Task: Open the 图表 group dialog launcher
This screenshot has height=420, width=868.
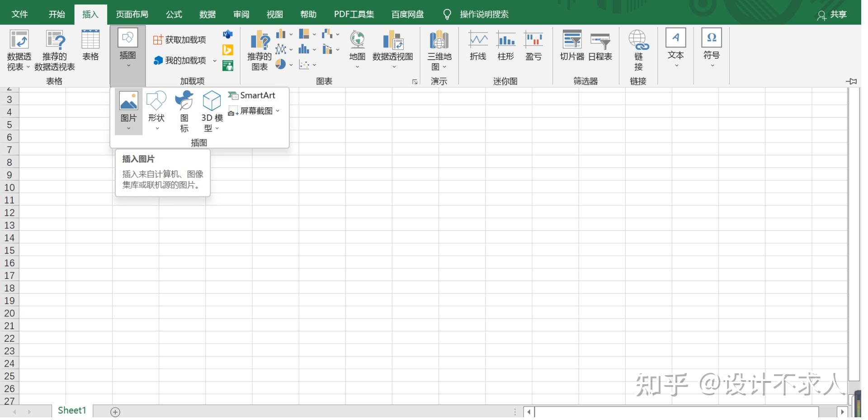Action: [414, 81]
